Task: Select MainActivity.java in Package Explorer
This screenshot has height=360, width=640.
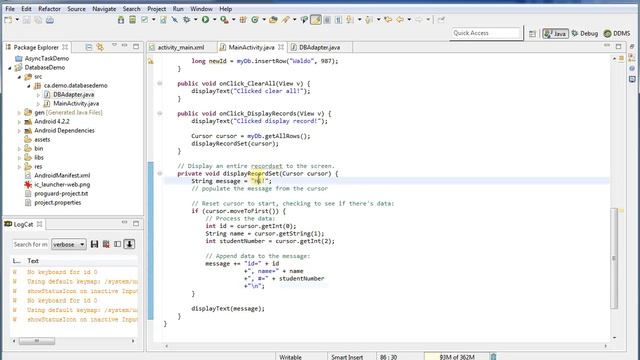Action: pyautogui.click(x=76, y=104)
